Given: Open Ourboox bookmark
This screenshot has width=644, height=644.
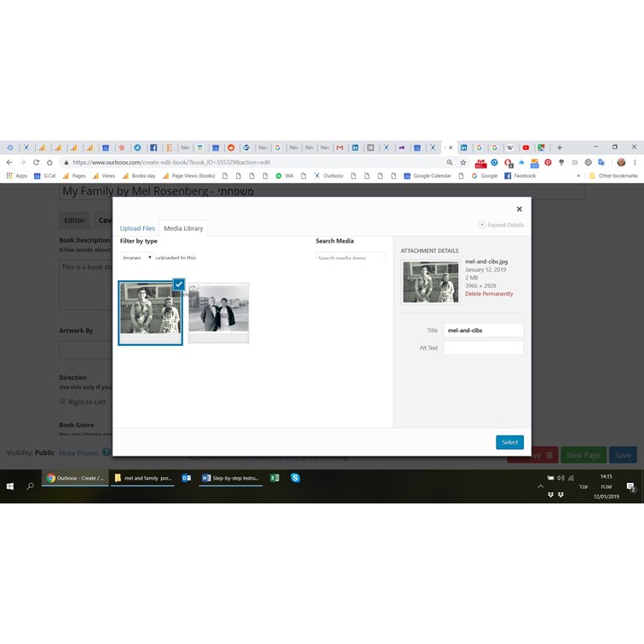Looking at the screenshot, I should (329, 175).
